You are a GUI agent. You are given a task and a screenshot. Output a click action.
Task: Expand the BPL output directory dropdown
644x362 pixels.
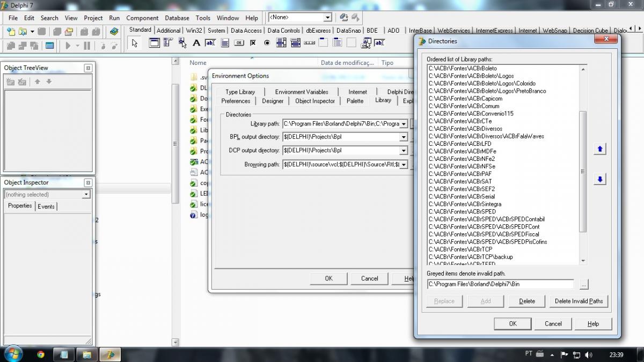click(x=404, y=137)
